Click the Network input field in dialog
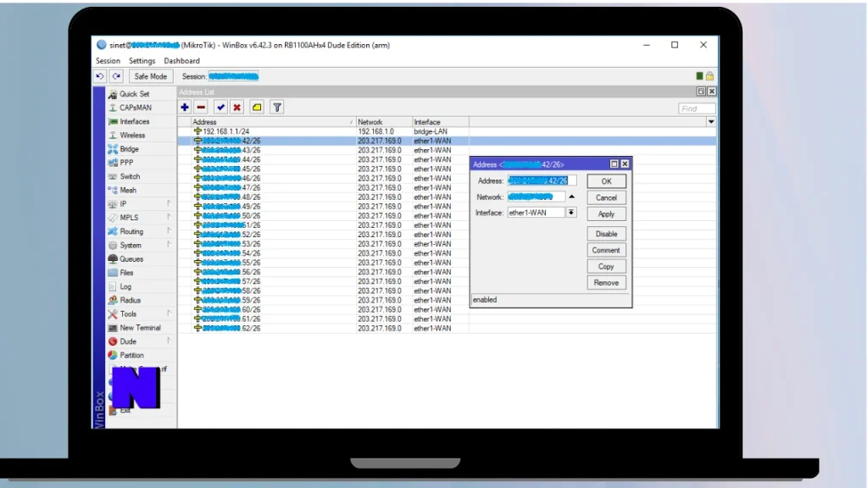The width and height of the screenshot is (868, 488). pos(536,197)
